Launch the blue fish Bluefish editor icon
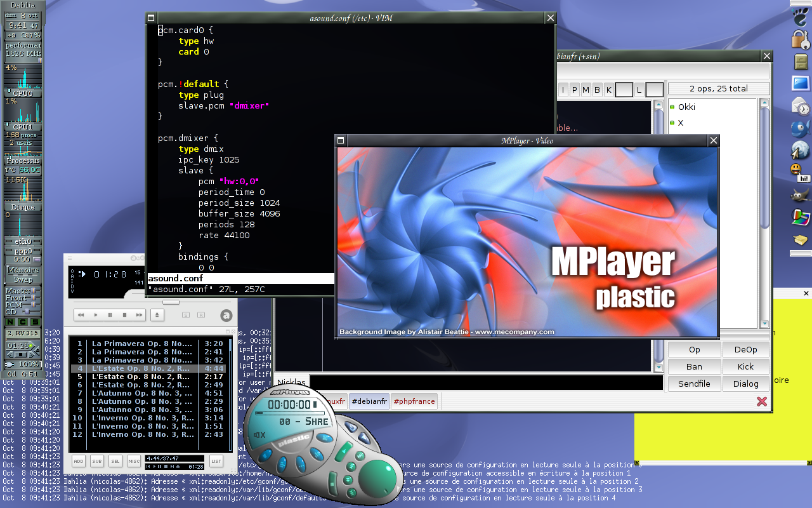Viewport: 812px width, 508px height. 800,128
